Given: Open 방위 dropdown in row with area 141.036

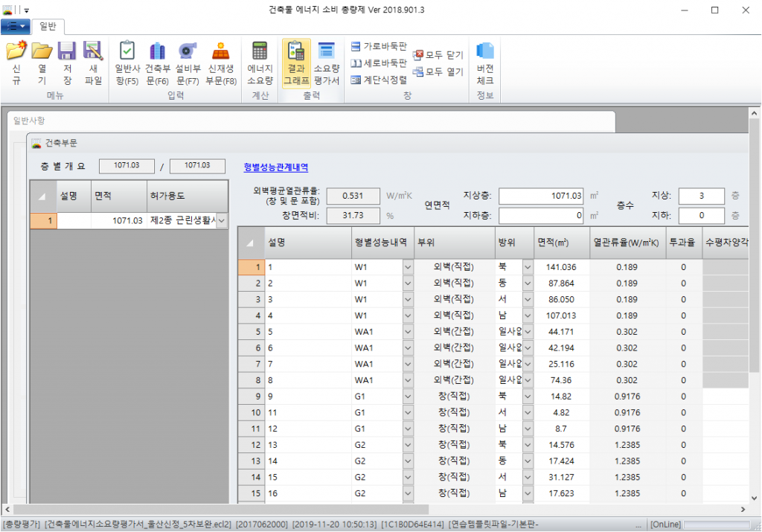Looking at the screenshot, I should [x=528, y=267].
